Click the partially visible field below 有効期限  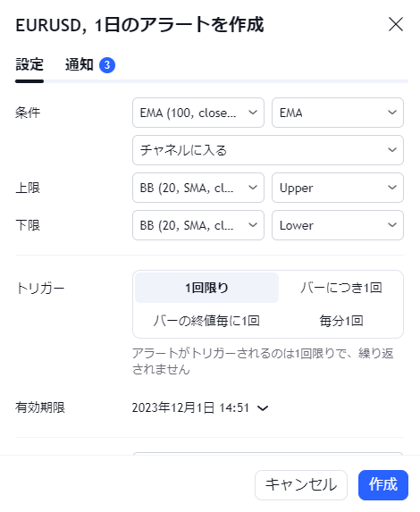(268, 454)
